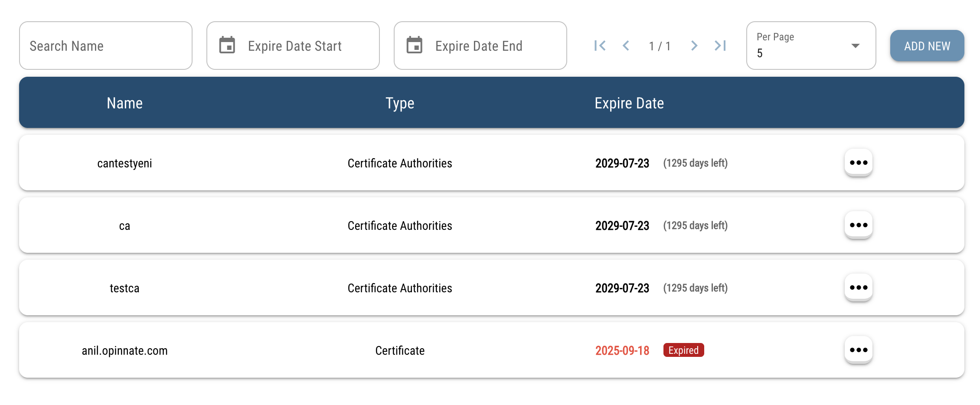This screenshot has height=405, width=980.
Task: Open the calendar for Expire Date Start
Action: pyautogui.click(x=229, y=45)
